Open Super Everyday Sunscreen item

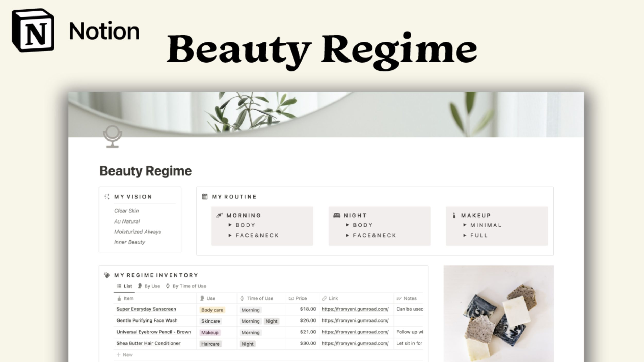coord(146,309)
